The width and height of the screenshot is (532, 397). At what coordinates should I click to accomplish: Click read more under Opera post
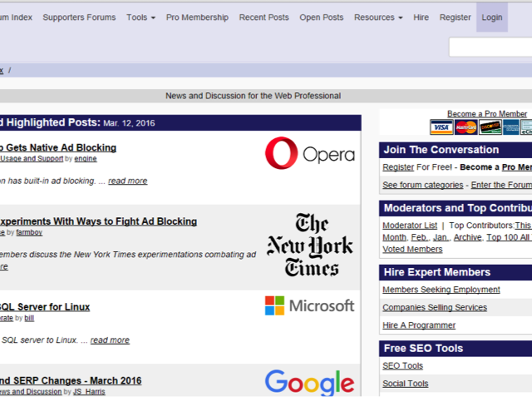[x=127, y=181]
